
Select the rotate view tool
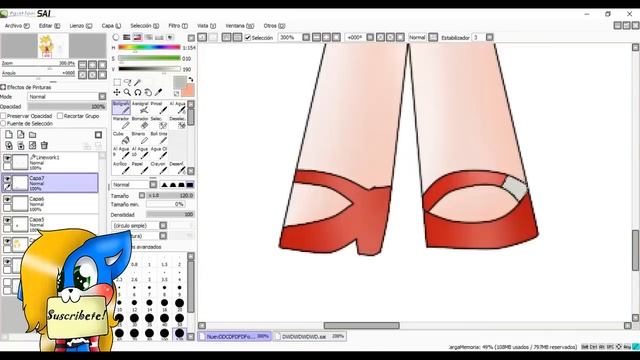pyautogui.click(x=138, y=93)
